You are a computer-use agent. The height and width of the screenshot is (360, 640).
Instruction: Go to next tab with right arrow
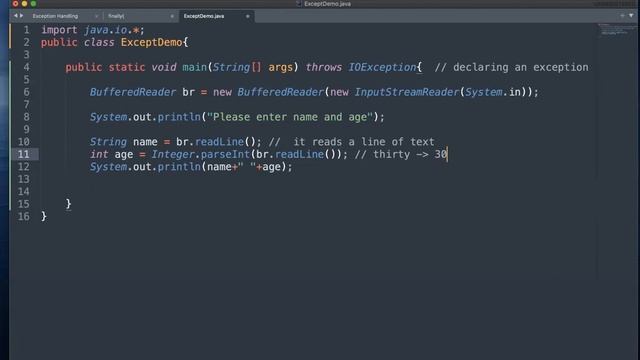(22, 16)
